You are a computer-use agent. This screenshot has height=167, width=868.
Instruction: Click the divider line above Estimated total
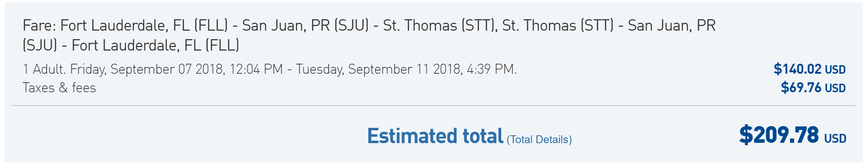point(433,106)
